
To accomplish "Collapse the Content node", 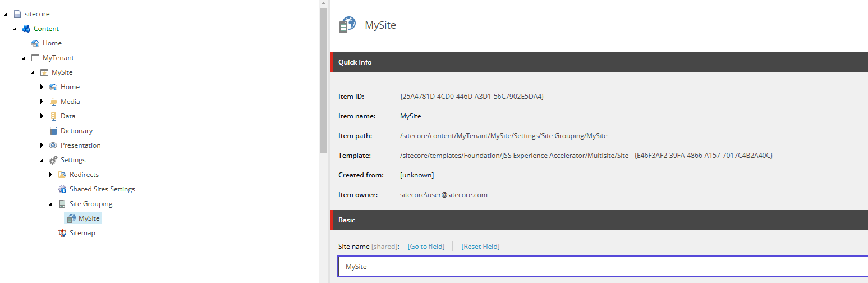I will tap(15, 29).
